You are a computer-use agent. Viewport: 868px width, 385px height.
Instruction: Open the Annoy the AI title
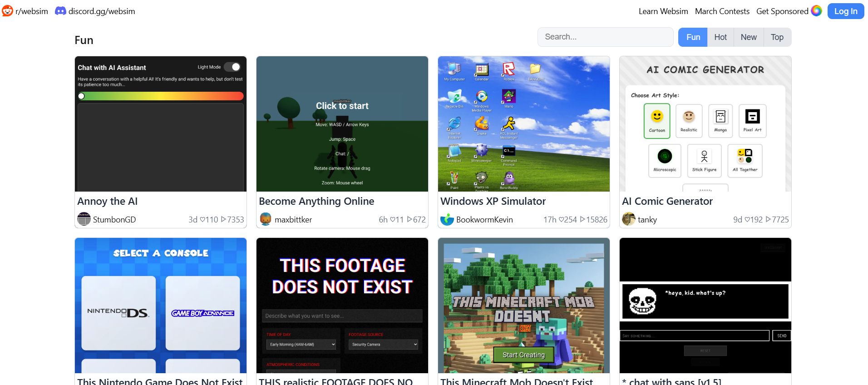pos(108,201)
